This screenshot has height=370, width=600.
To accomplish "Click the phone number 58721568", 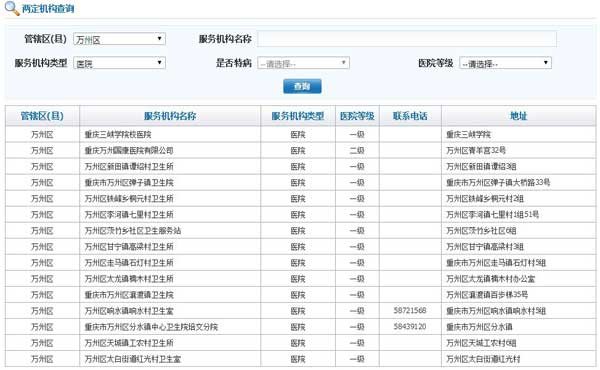I will 410,311.
